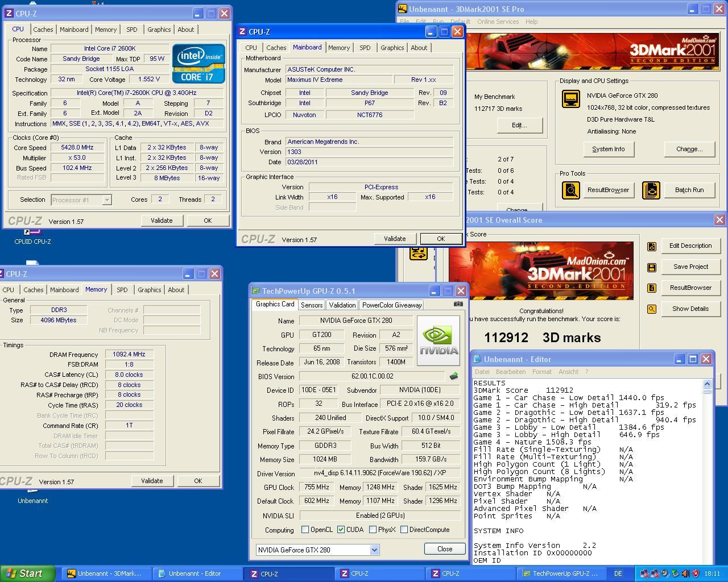Image resolution: width=728 pixels, height=582 pixels.
Task: Open the Help menu in 3DMark2001
Action: 531,22
